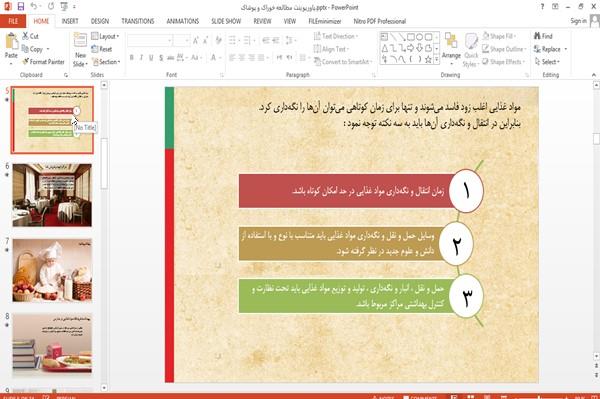Click Sign in link
The width and height of the screenshot is (600, 399).
578,21
